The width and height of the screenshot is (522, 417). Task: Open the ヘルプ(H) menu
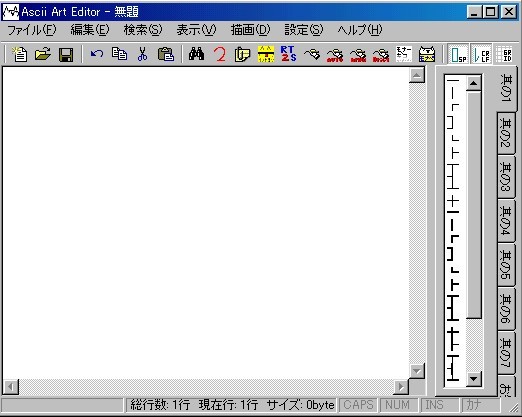(360, 30)
